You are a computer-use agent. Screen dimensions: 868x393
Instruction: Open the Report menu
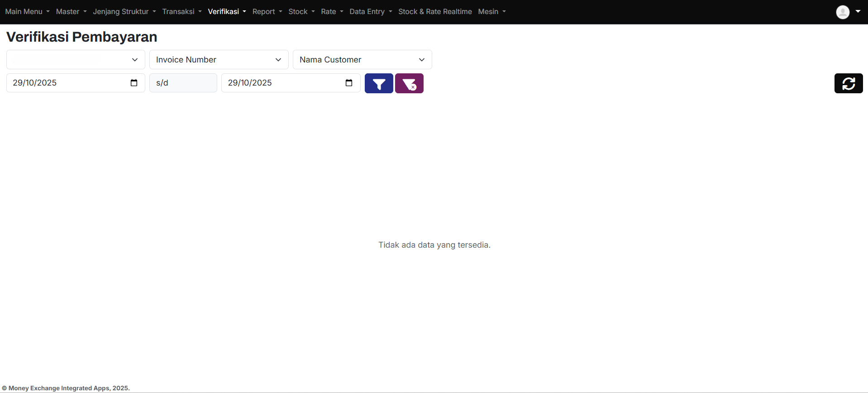pos(267,12)
